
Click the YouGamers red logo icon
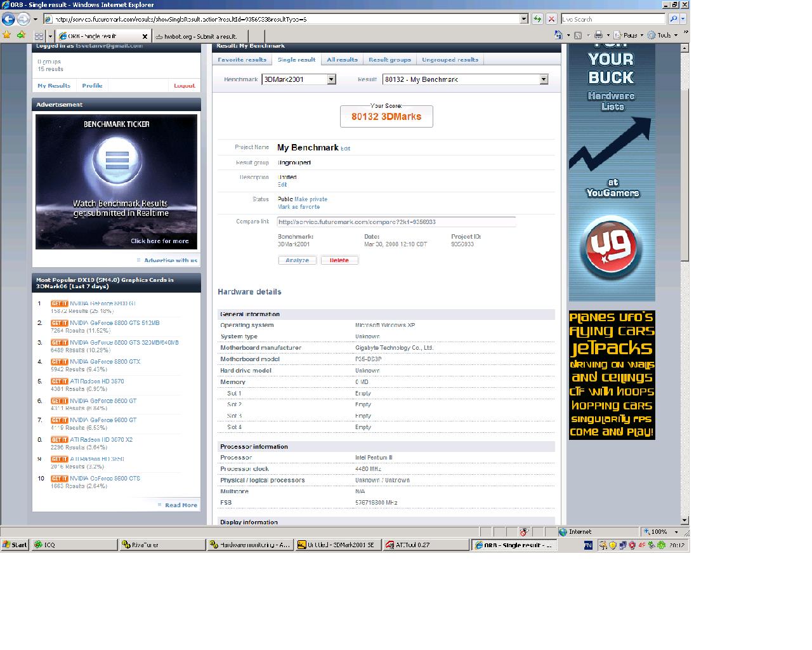point(612,248)
